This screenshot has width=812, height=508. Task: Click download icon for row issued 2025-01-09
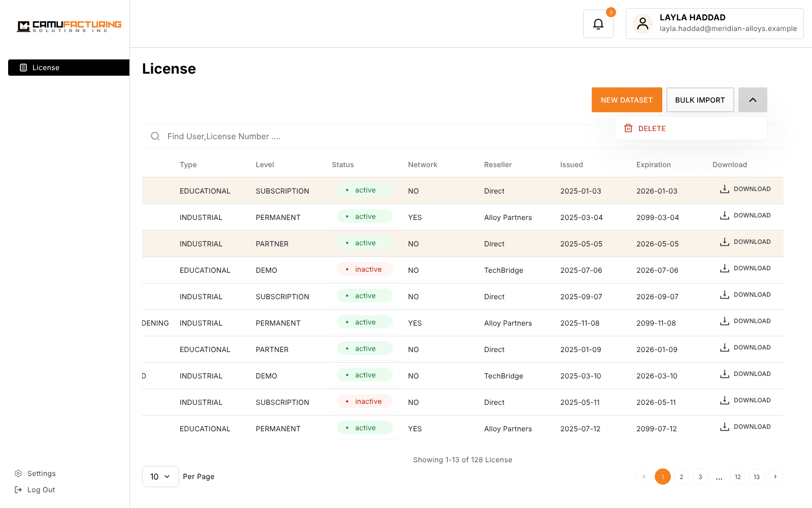click(x=725, y=347)
